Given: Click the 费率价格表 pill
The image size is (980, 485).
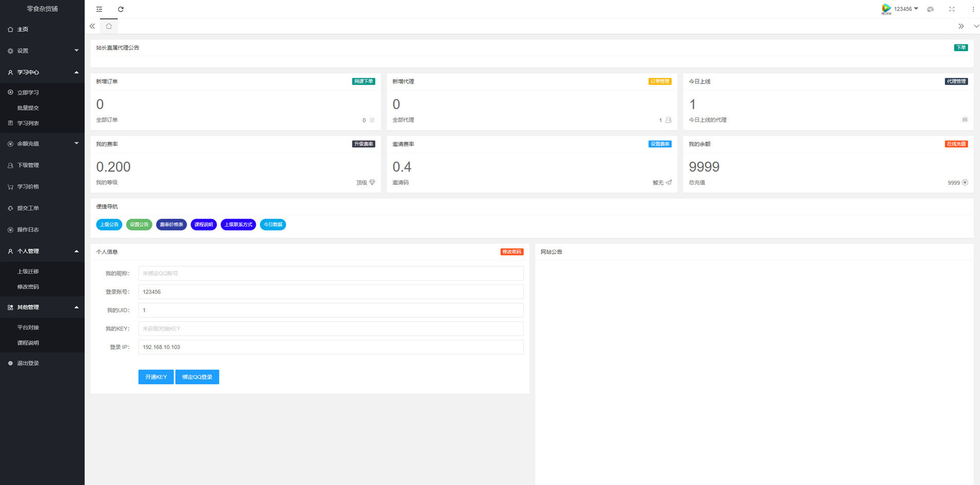Looking at the screenshot, I should [171, 224].
